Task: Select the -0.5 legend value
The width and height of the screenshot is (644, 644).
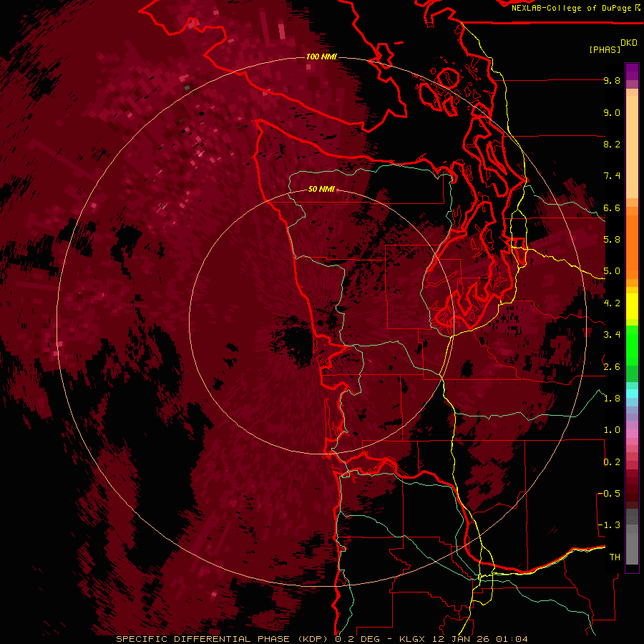Action: coord(609,494)
